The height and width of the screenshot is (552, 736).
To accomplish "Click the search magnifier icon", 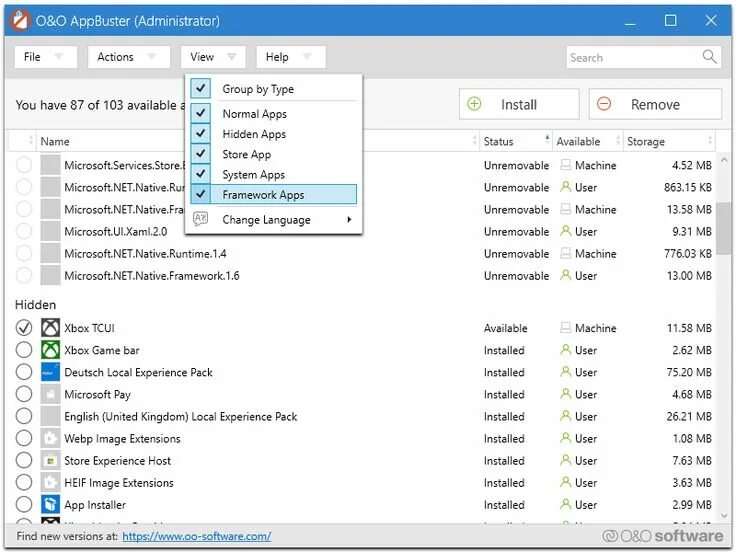I will [x=709, y=57].
